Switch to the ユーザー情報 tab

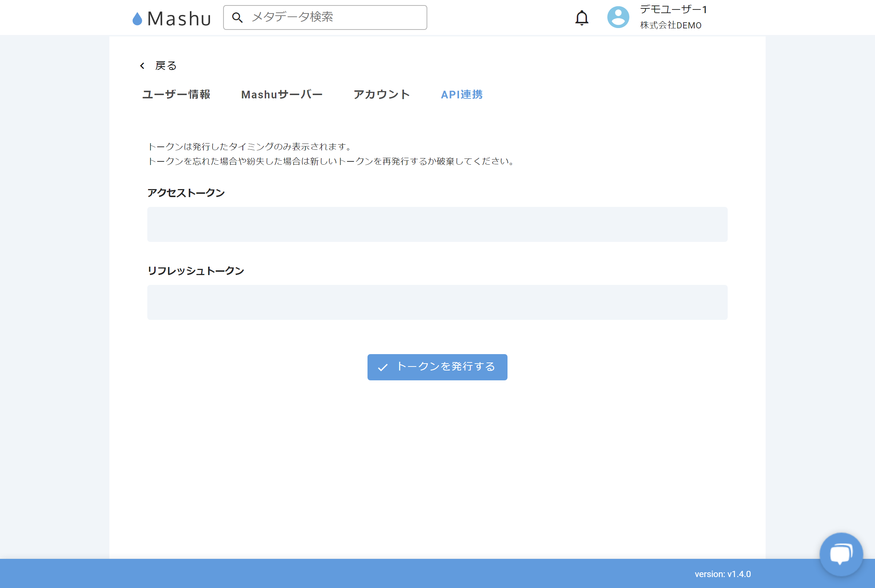pos(176,94)
